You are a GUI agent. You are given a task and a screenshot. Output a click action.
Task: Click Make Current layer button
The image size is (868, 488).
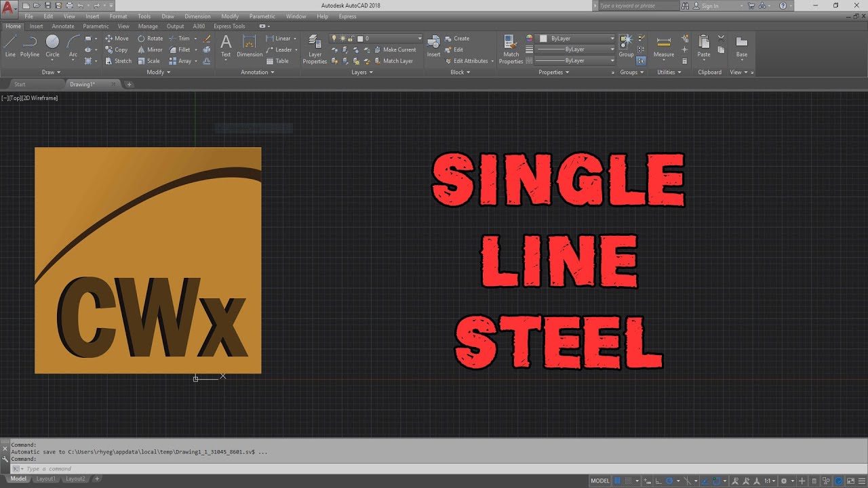click(x=395, y=49)
